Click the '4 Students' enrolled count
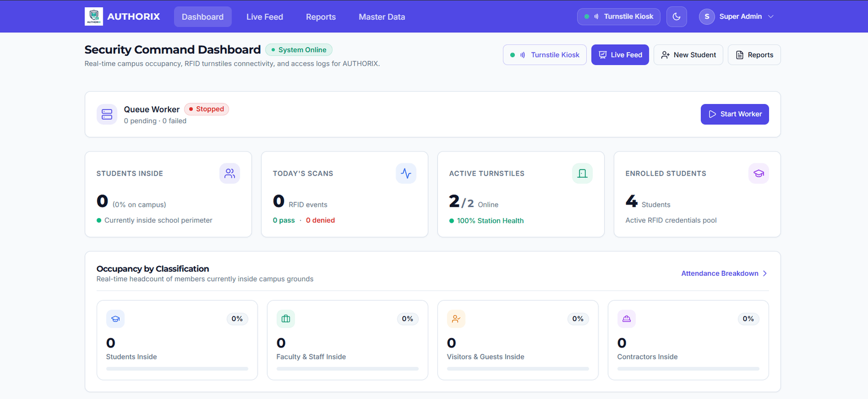Viewport: 868px width, 399px height. [x=648, y=202]
